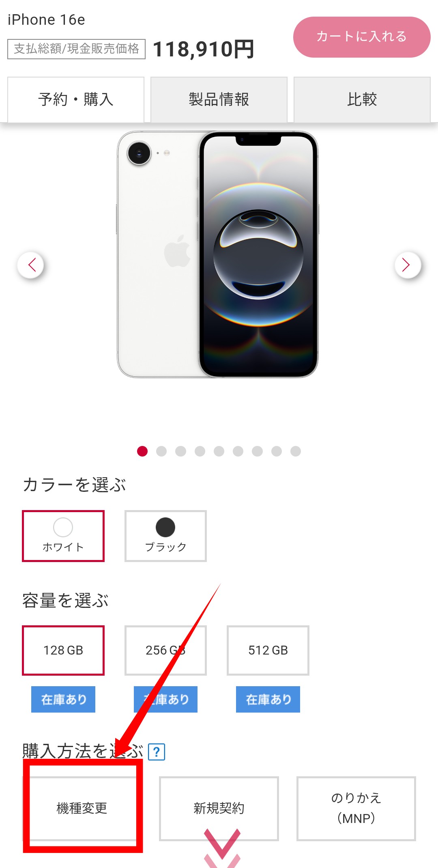Choose のりかえ (MNP) purchase method

tap(356, 808)
